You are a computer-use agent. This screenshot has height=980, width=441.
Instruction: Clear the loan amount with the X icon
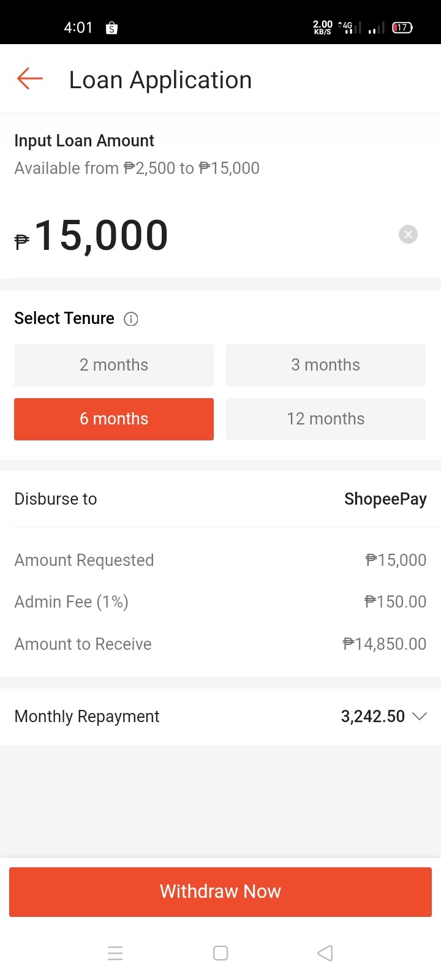click(408, 235)
